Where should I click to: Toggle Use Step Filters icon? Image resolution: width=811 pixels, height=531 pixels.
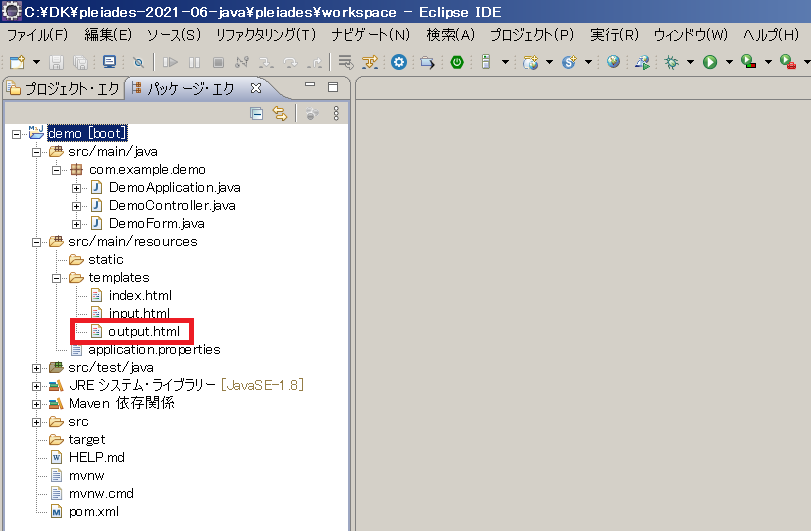(x=370, y=63)
